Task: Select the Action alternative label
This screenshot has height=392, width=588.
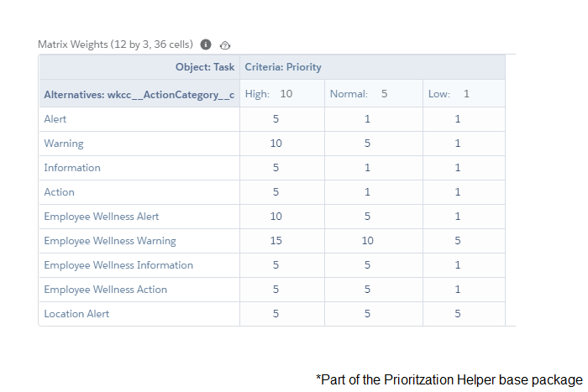Action: click(x=60, y=192)
